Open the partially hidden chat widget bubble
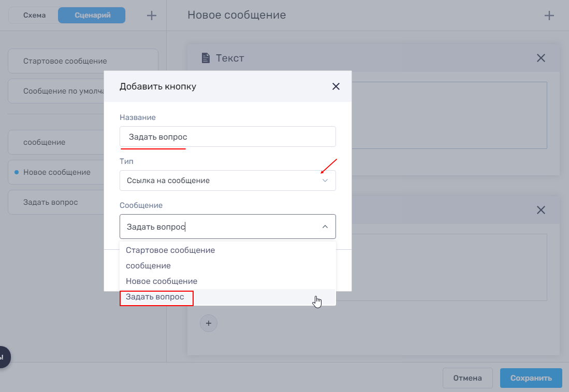The height and width of the screenshot is (392, 569). click(x=4, y=357)
